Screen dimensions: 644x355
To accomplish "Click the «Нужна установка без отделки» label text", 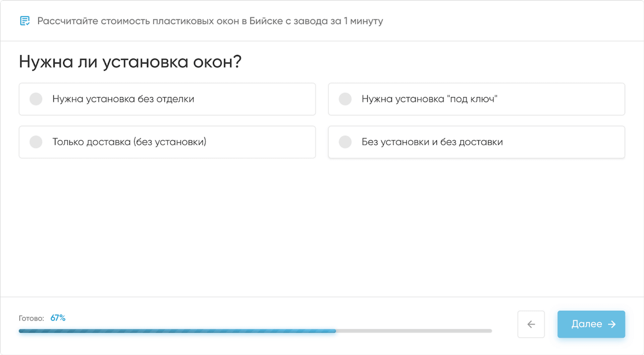I will coord(123,99).
